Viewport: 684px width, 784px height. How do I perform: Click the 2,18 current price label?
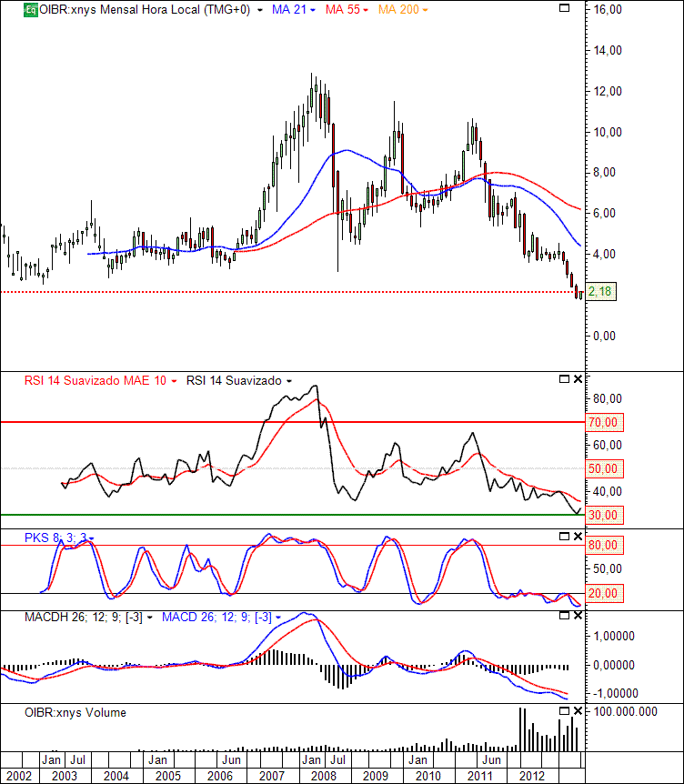[x=600, y=291]
